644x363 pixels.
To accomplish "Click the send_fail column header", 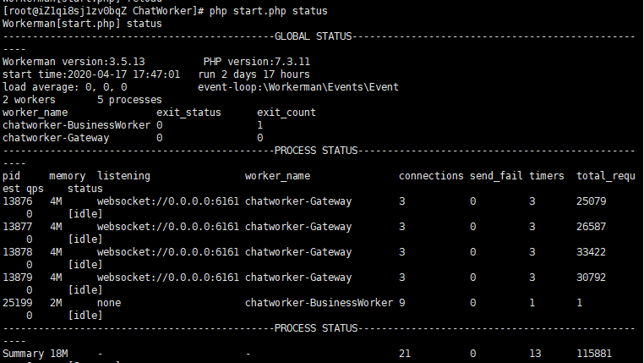I will click(x=496, y=176).
